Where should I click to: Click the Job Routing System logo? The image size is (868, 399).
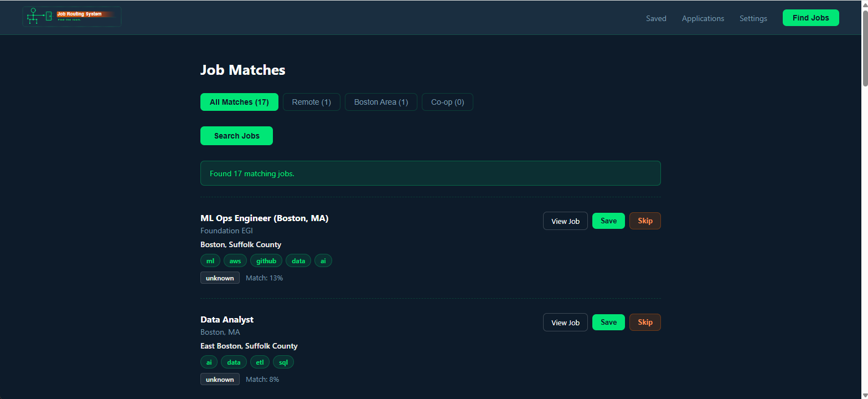[72, 17]
